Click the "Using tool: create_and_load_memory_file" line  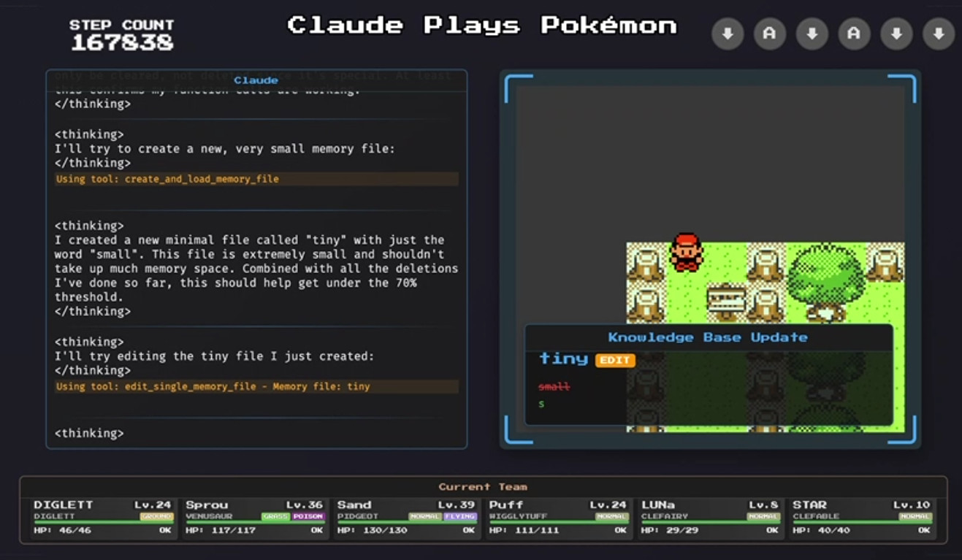[x=256, y=179]
